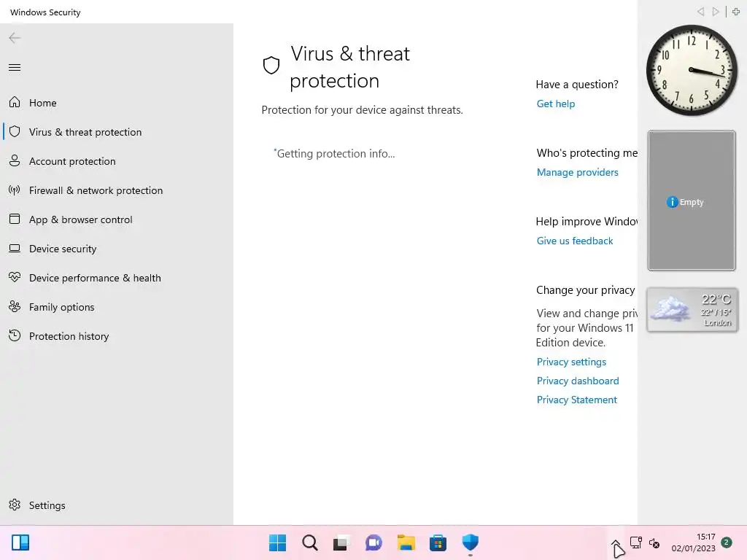Click the shield icon beside Virus & threat protection
The image size is (747, 560).
[x=15, y=131]
